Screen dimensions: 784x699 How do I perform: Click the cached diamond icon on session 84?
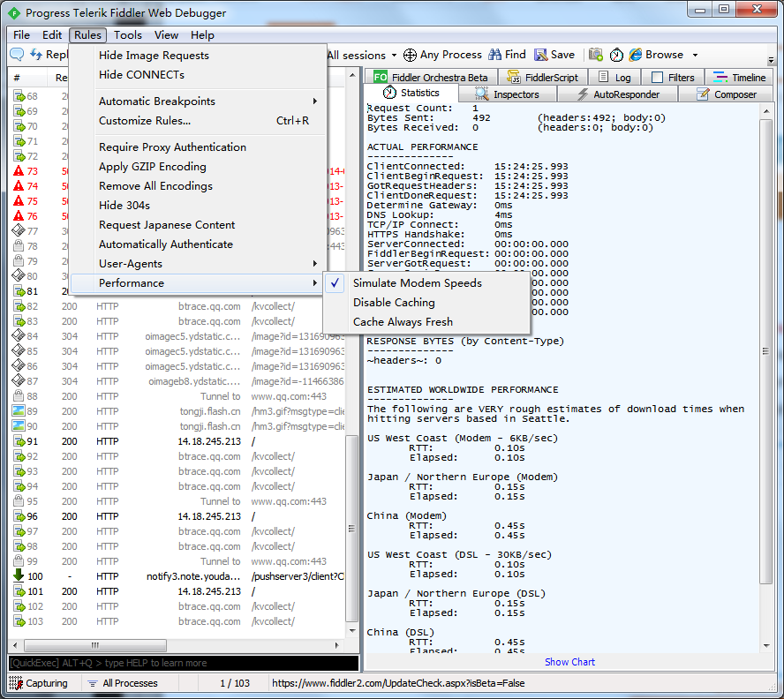[19, 335]
